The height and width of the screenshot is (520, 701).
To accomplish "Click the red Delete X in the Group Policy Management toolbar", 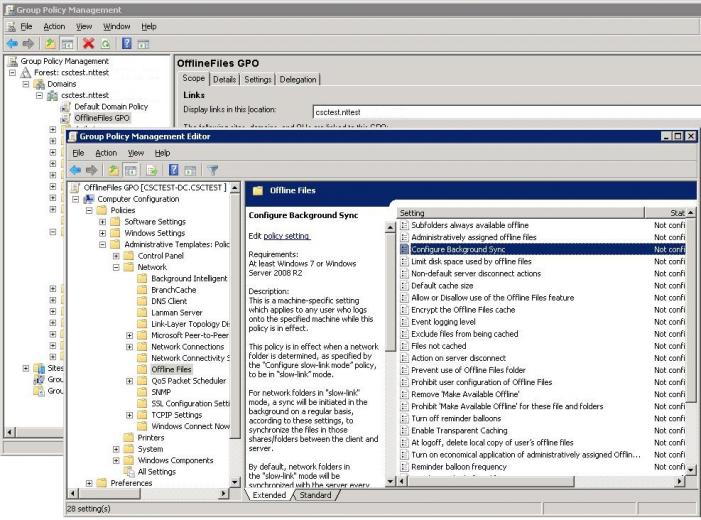I will point(89,43).
